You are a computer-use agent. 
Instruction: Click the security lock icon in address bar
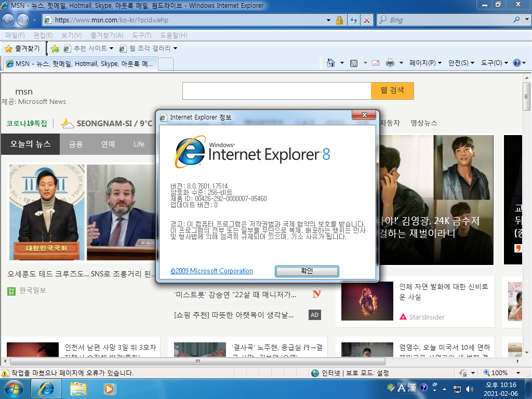click(339, 20)
